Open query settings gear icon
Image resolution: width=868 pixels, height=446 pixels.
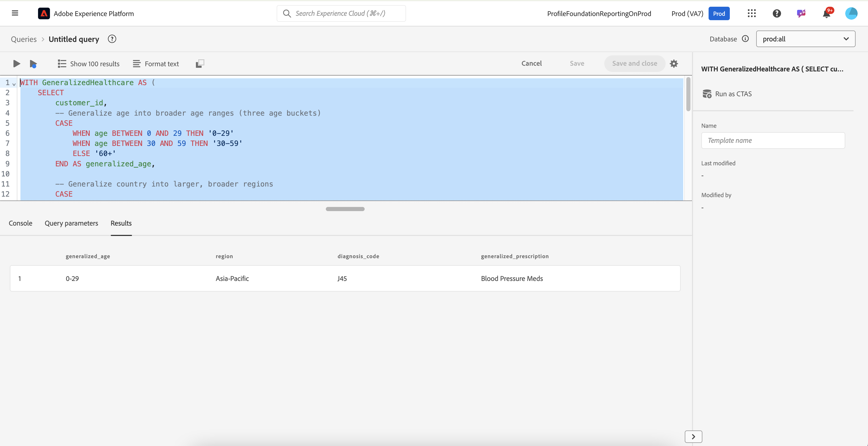click(674, 64)
